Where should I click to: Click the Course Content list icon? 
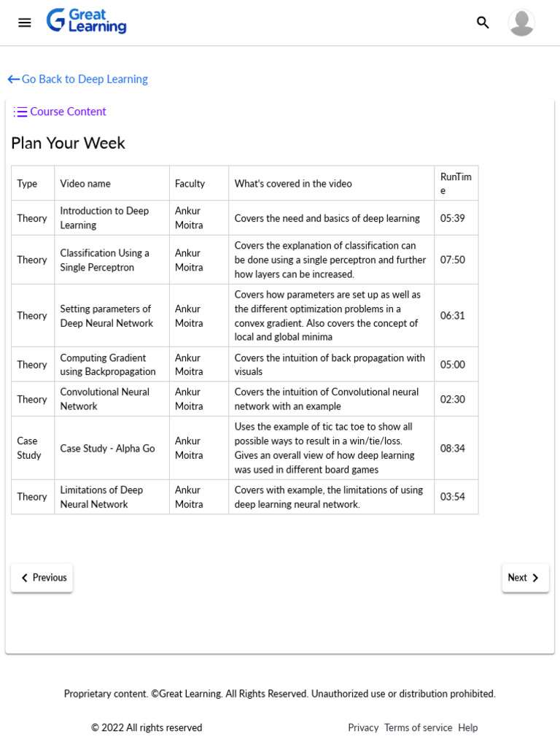[20, 112]
